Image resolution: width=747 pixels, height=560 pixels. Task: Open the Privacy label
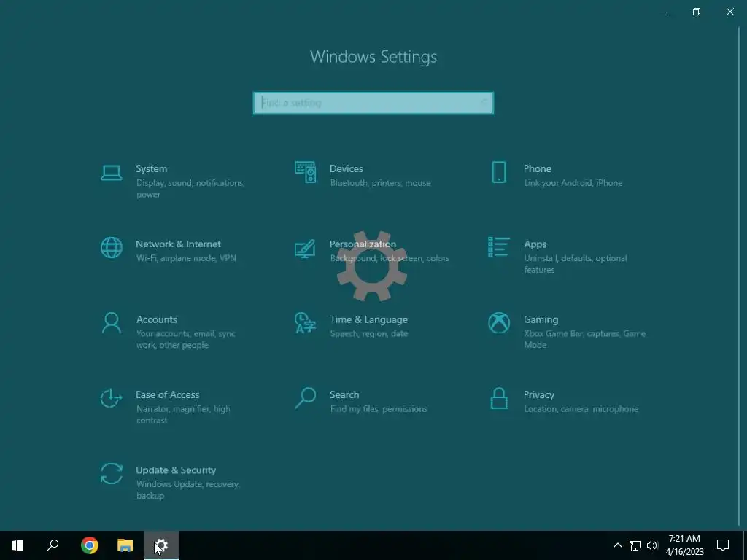539,394
